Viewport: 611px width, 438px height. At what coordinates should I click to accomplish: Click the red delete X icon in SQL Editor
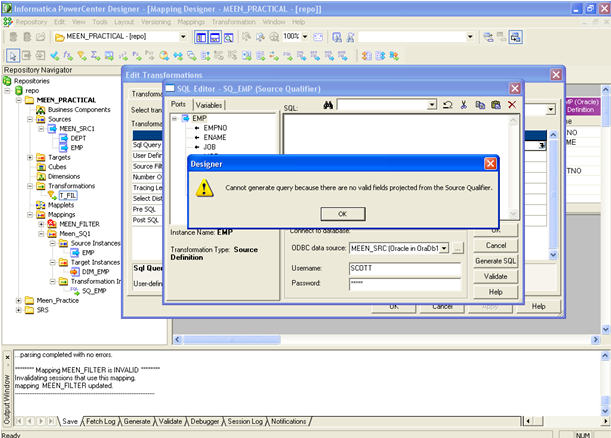(x=512, y=104)
